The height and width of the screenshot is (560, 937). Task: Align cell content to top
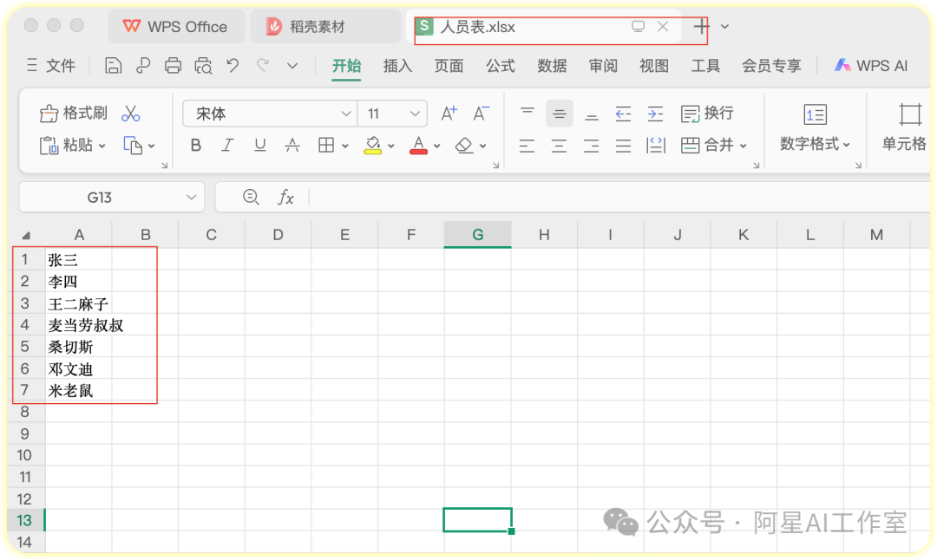527,113
